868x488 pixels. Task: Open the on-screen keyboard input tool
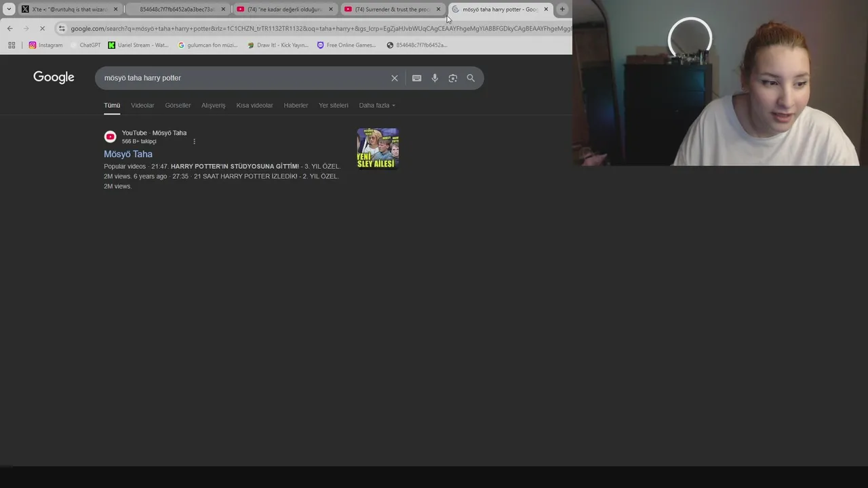tap(417, 78)
